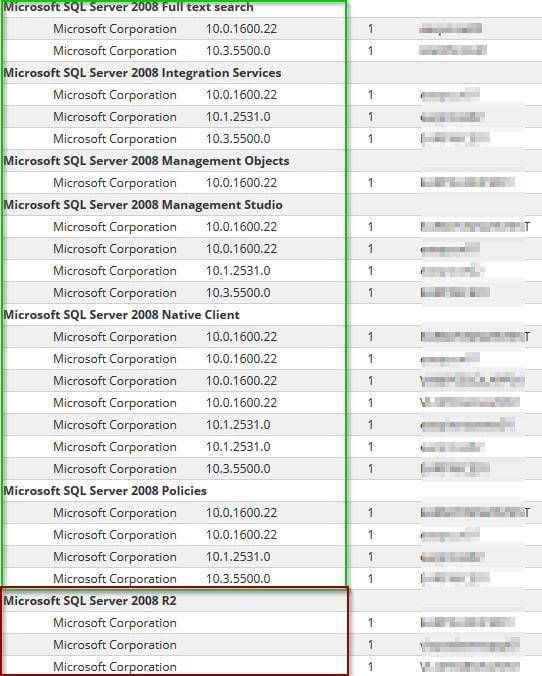This screenshot has height=676, width=542.
Task: Click count 1 in Integration Services 10.3.5500.0 row
Action: [370, 139]
